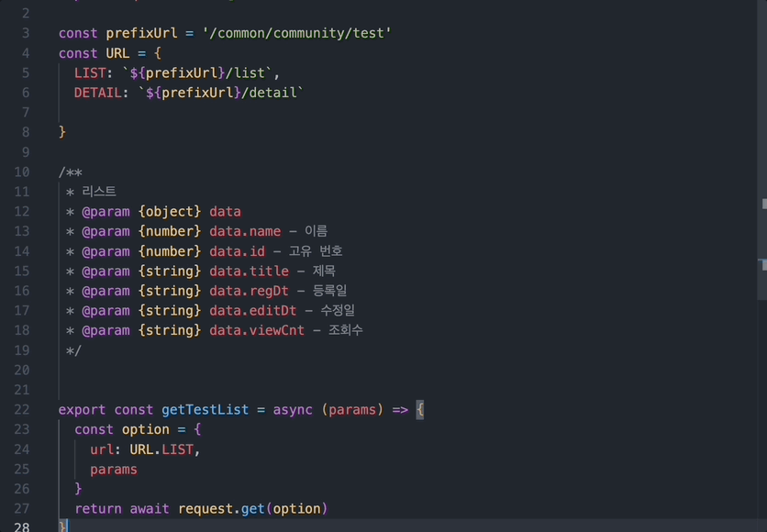Click highlighted opening brace on line 22
The width and height of the screenshot is (767, 532).
419,410
